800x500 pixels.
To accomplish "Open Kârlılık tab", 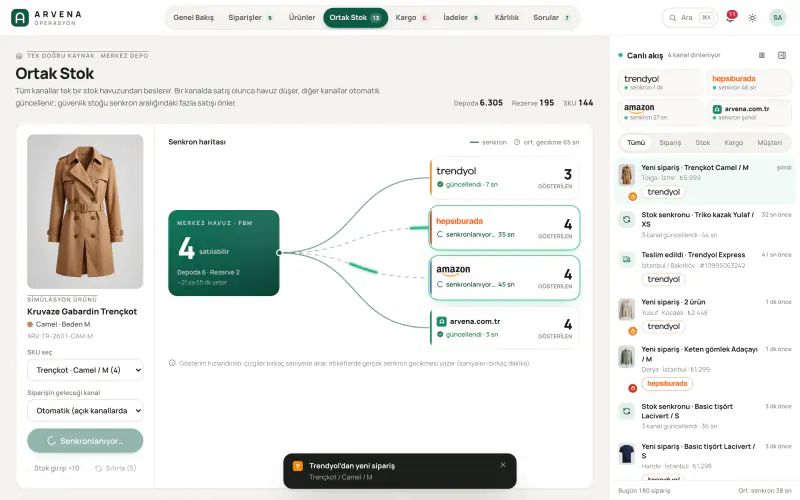I will click(x=507, y=18).
